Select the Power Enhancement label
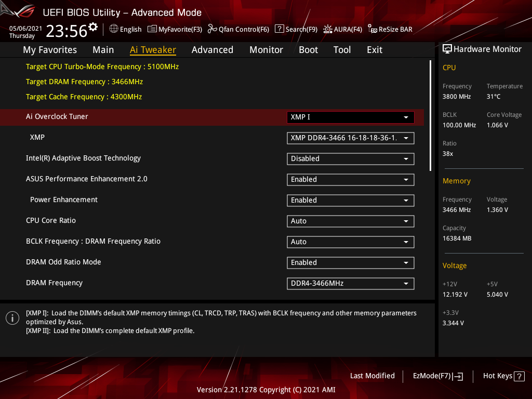The height and width of the screenshot is (399, 532). coord(64,199)
